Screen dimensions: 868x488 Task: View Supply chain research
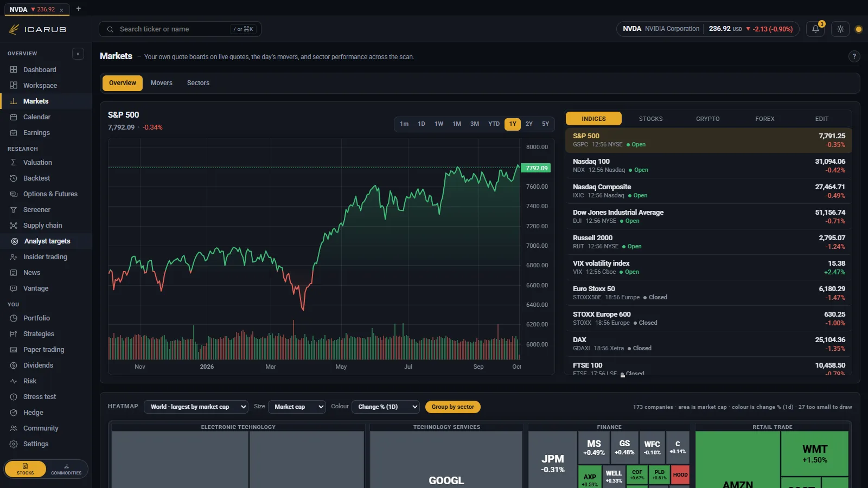46,226
